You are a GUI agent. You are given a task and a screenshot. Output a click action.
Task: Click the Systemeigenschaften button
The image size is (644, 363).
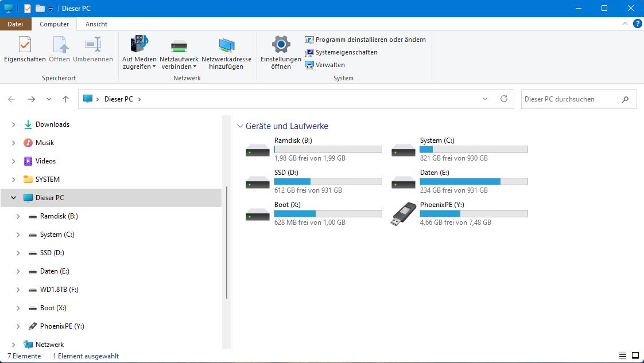click(x=346, y=52)
